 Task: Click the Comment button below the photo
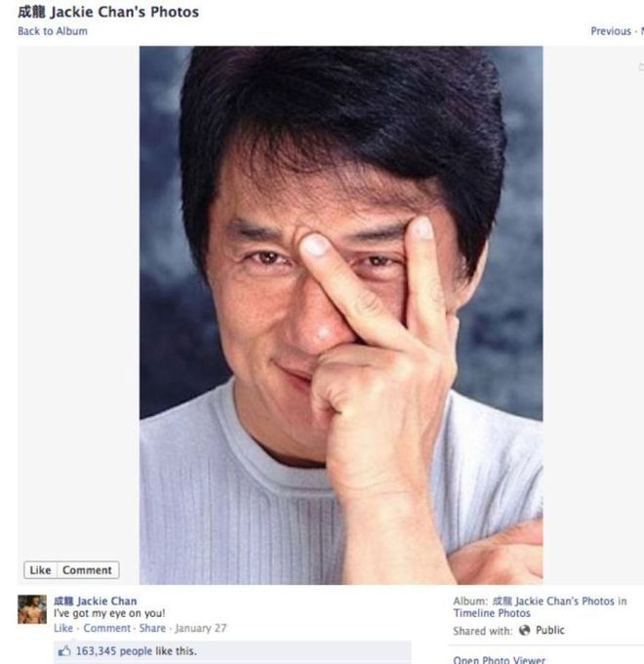click(87, 570)
